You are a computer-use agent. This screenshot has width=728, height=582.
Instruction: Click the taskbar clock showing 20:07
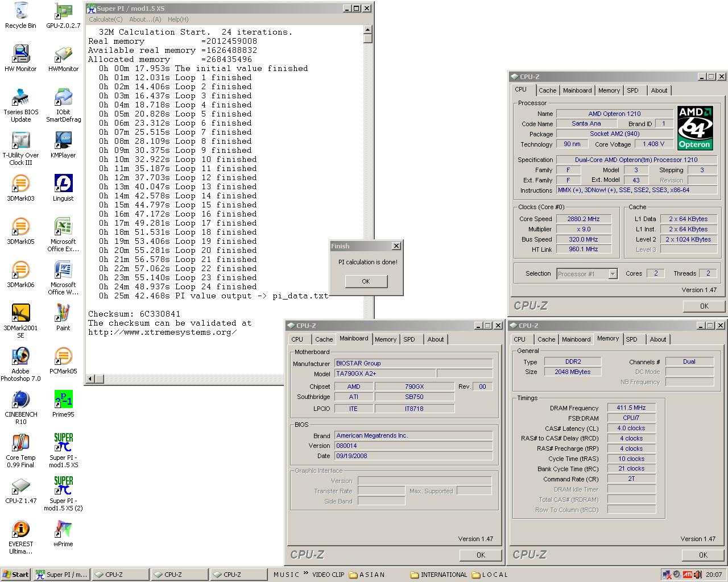pyautogui.click(x=714, y=575)
